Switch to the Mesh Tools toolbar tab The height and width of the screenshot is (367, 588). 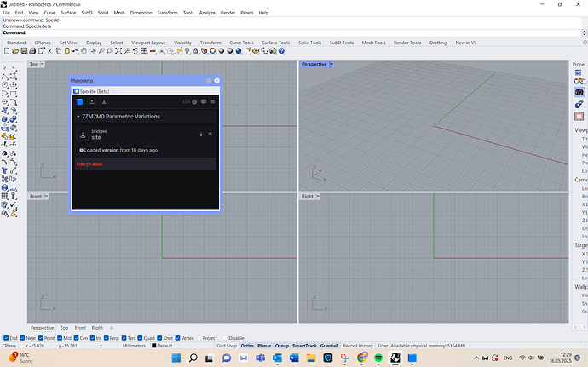coord(373,43)
